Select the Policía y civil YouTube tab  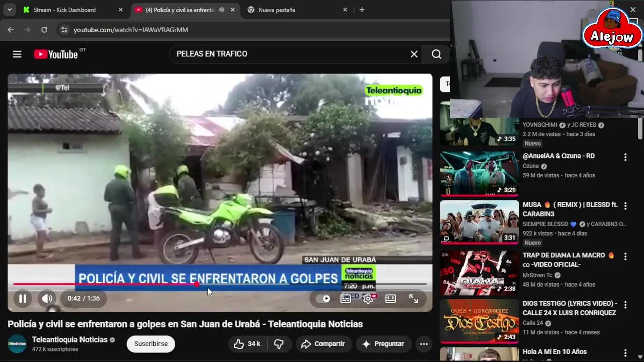tap(180, 10)
